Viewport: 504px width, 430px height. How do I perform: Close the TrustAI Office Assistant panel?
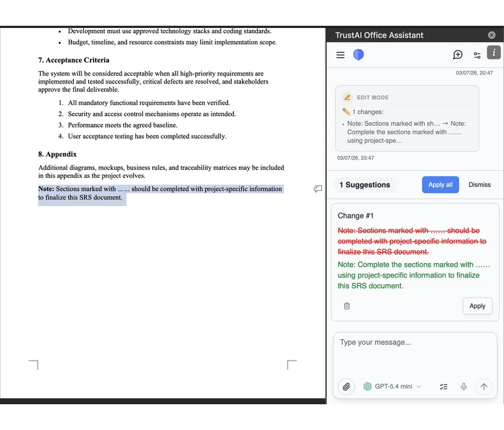point(492,35)
